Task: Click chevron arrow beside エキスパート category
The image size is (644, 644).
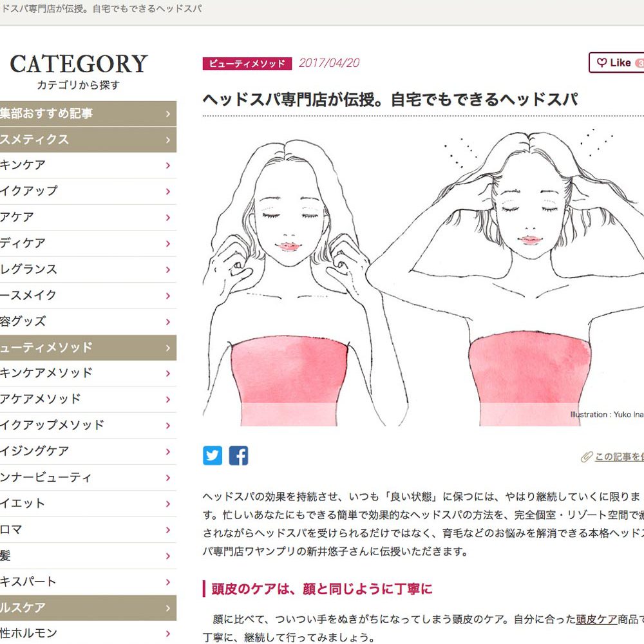Action: pos(168,582)
